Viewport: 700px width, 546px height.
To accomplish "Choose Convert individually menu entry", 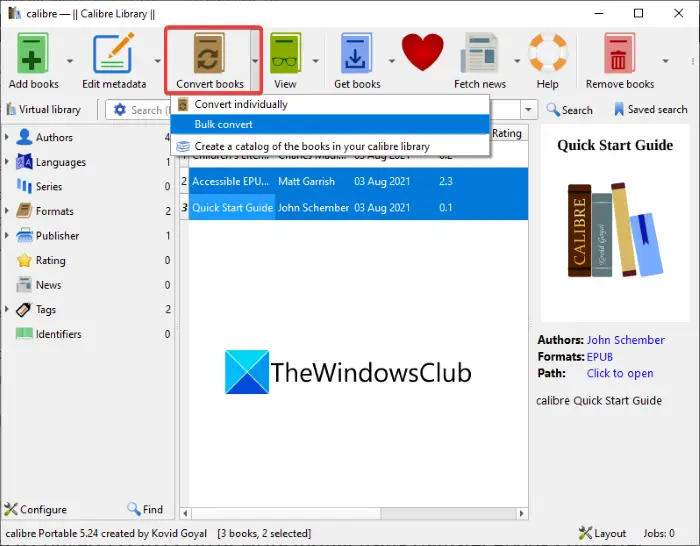I will click(330, 104).
